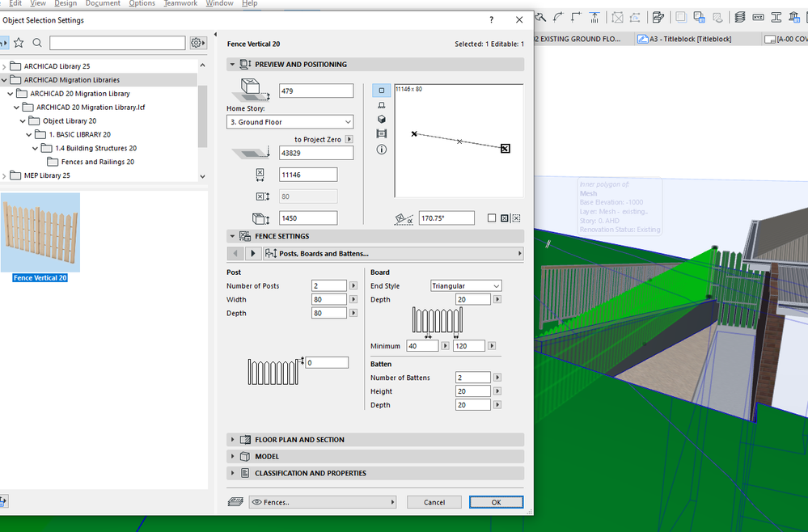Click the load library icon bottom left
The image size is (808, 532).
click(x=3, y=500)
